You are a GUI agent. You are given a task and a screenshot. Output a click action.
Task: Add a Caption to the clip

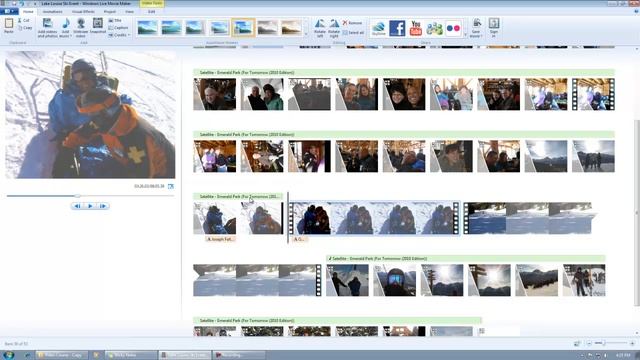point(119,28)
